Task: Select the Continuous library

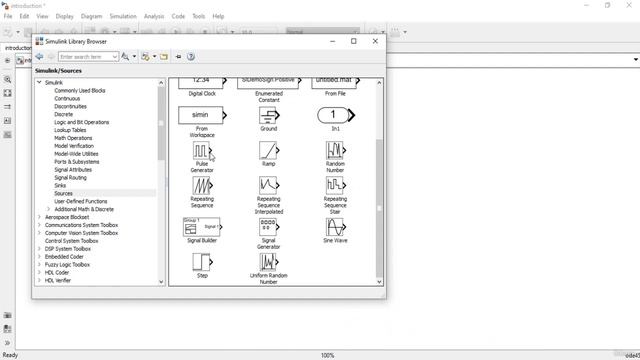Action: click(x=67, y=98)
